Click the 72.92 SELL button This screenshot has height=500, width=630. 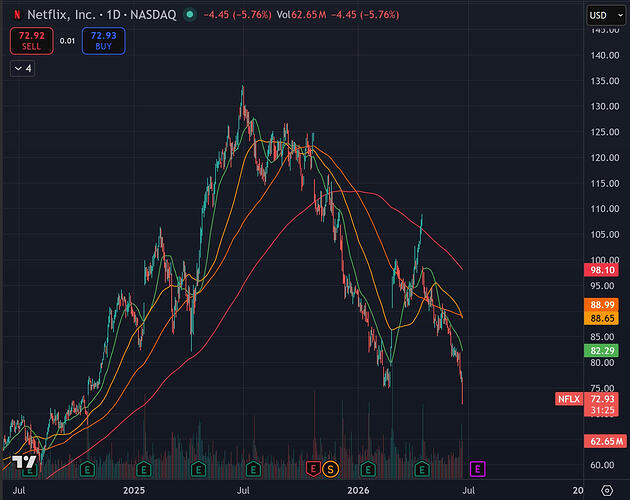(31, 41)
